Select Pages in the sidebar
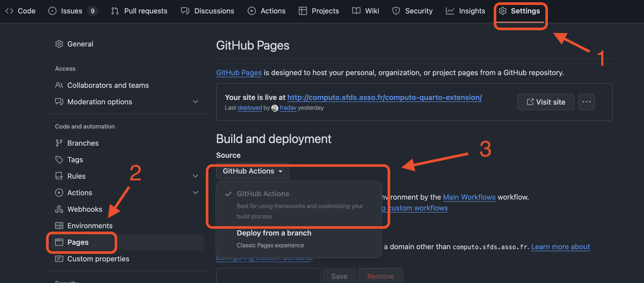The image size is (644, 283). (127, 242)
